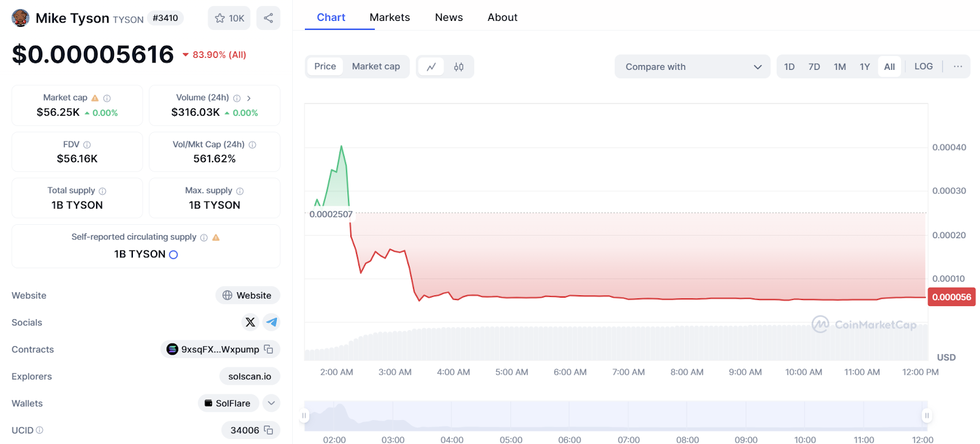Open circulating supply info icon
Screen dimensions: 980x444
(x=204, y=238)
